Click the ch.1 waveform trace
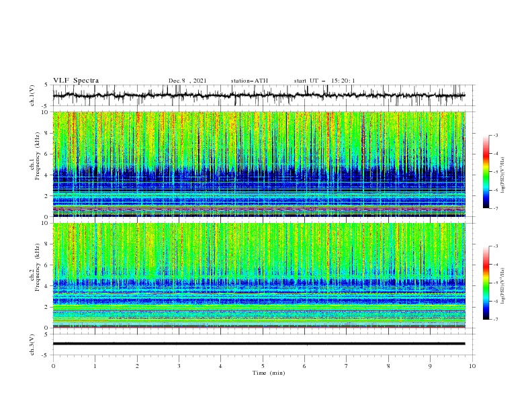Image resolution: width=532 pixels, height=411 pixels. click(x=259, y=95)
